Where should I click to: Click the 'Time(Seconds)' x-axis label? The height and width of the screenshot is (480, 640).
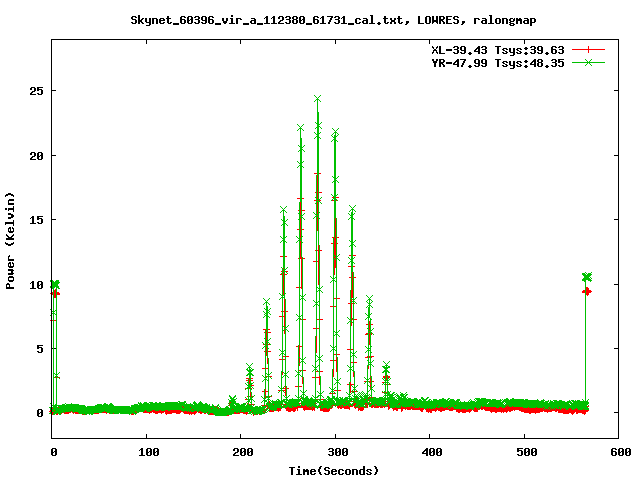333,471
